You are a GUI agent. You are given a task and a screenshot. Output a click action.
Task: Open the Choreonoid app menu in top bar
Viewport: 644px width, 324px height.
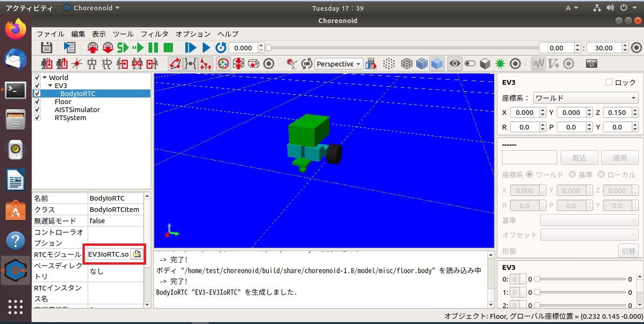click(x=91, y=8)
